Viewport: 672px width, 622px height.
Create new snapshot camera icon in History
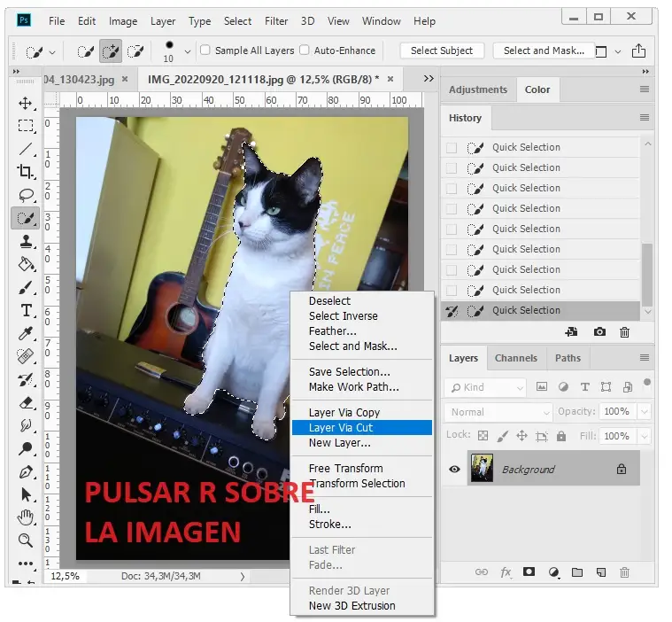[x=599, y=332]
